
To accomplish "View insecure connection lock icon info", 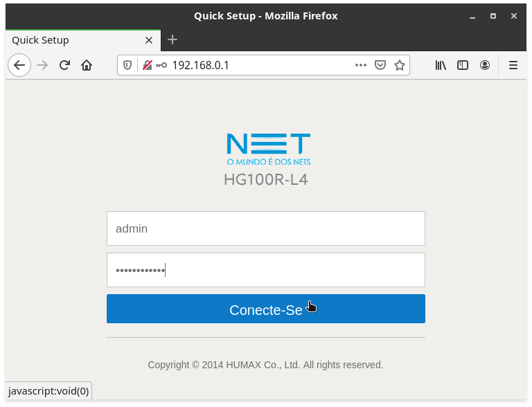I will 148,65.
